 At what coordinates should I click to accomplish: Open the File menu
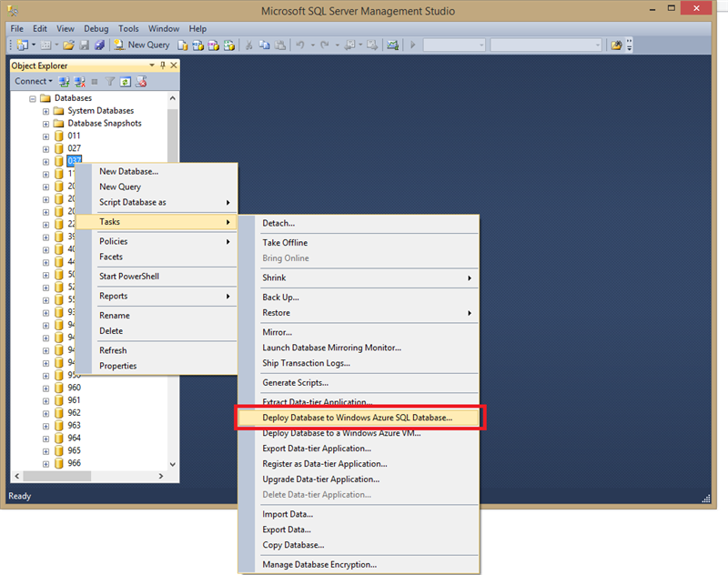16,29
